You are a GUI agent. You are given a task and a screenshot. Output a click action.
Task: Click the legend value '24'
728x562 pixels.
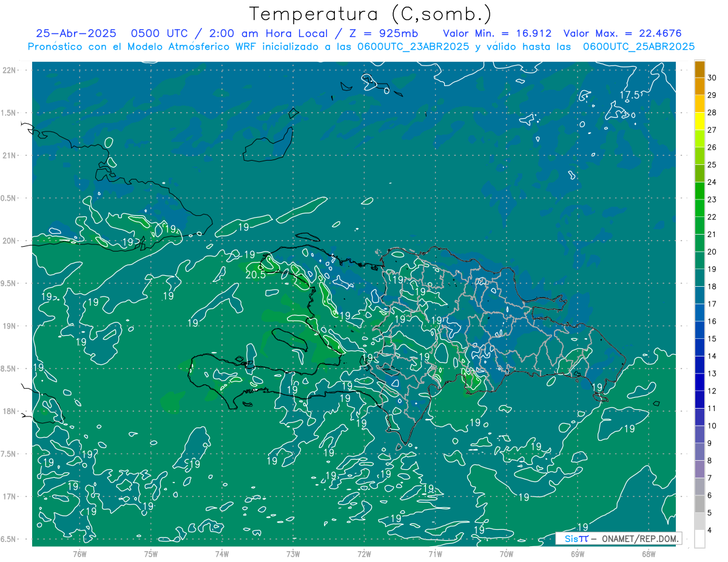pyautogui.click(x=712, y=182)
